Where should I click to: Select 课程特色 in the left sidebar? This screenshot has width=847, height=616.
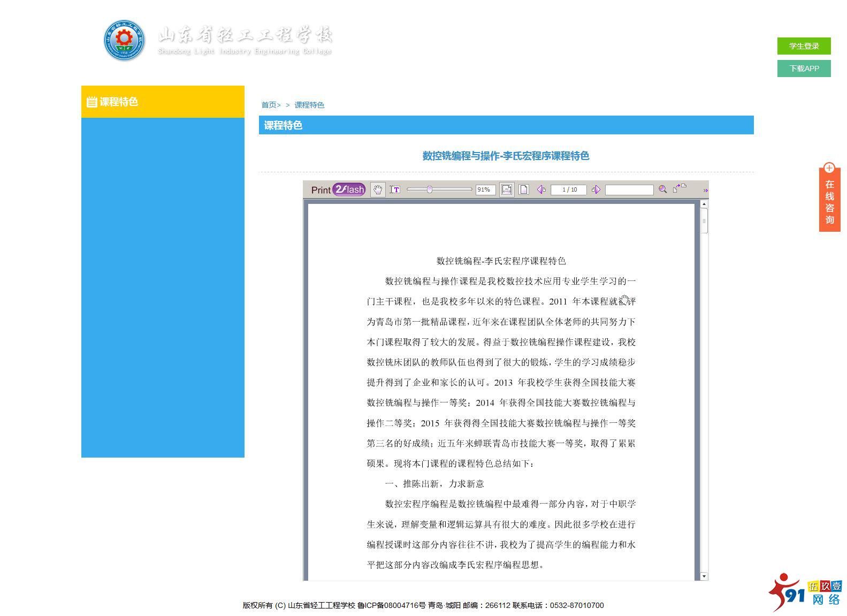(x=119, y=102)
